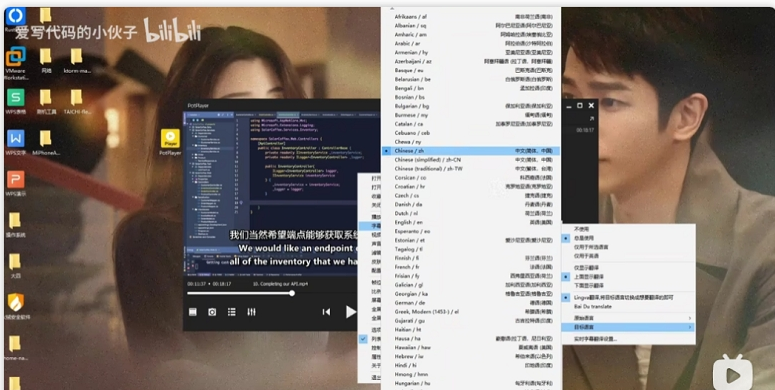Open the equalizer control panel icon
Viewport: 775px width, 390px height.
pyautogui.click(x=251, y=312)
